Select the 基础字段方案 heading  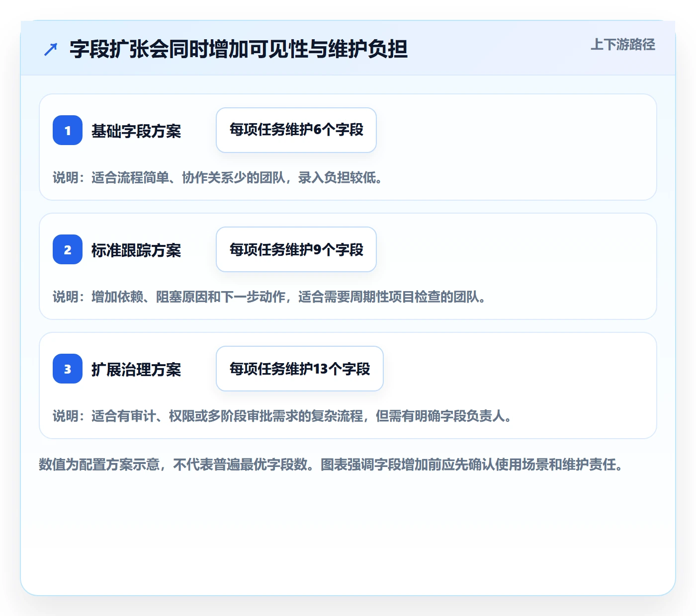[136, 131]
